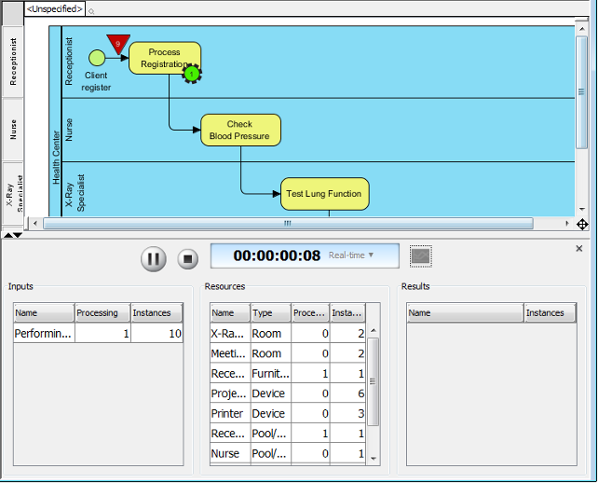Pause the simulation playback
Screen dimensions: 598x483
coord(153,259)
